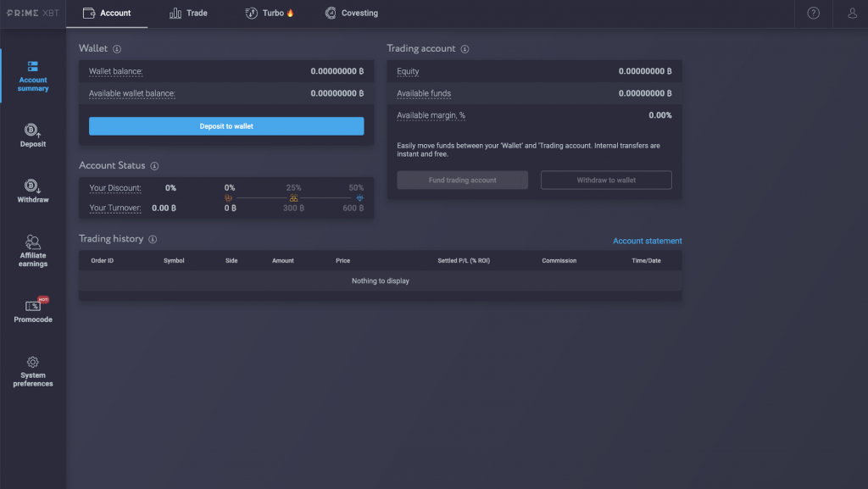The image size is (868, 489).
Task: Open System preferences in sidebar
Action: [x=32, y=371]
